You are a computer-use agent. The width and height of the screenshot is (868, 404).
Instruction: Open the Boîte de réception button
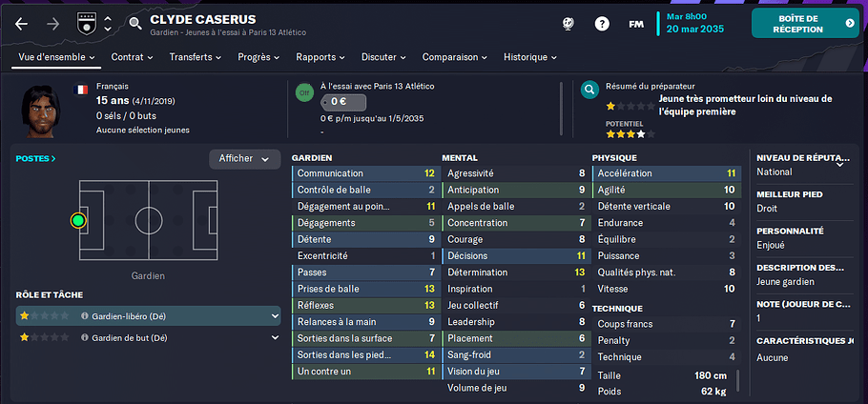(x=805, y=23)
